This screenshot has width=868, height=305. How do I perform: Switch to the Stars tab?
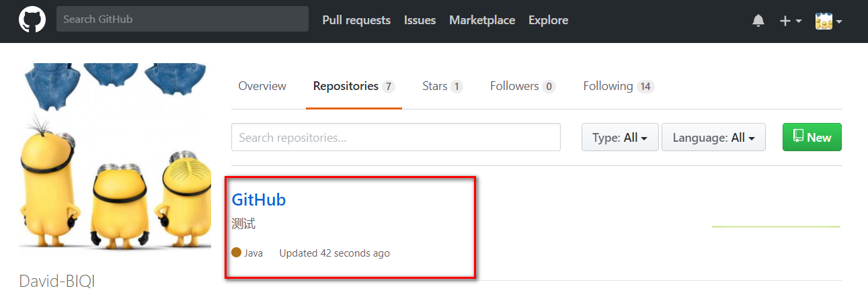point(442,86)
